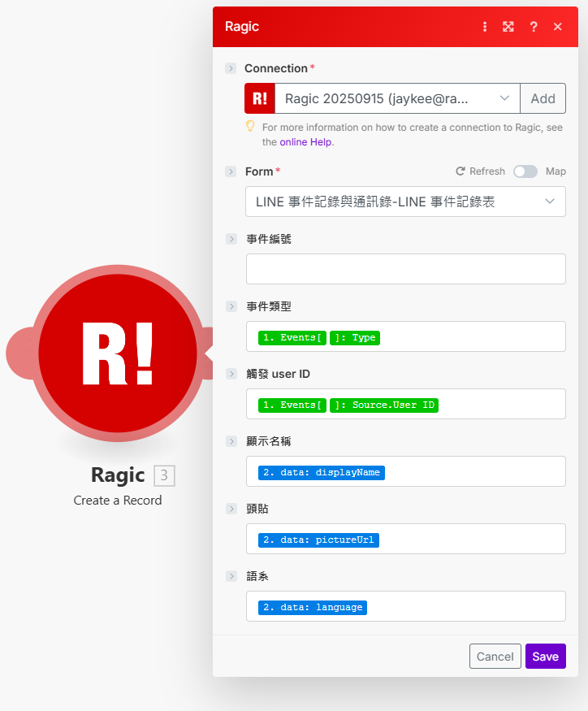
Task: Click the Ragic R! connection logo
Action: (x=260, y=98)
